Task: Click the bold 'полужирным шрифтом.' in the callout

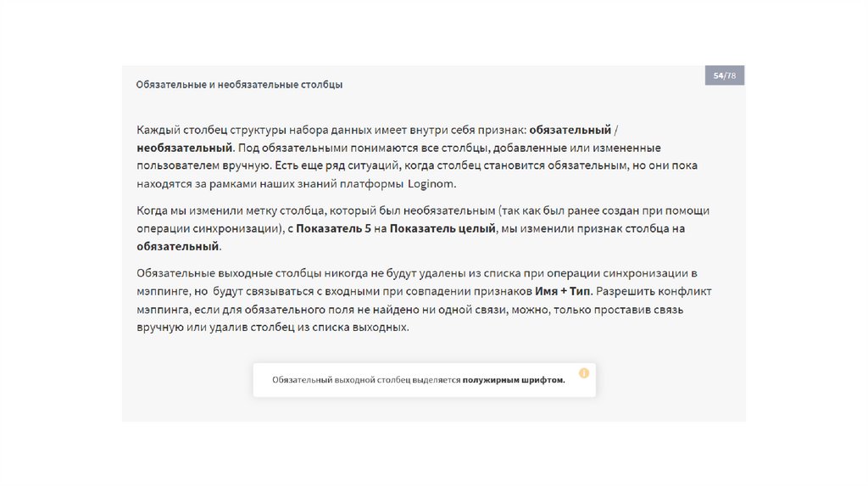Action: click(x=514, y=380)
